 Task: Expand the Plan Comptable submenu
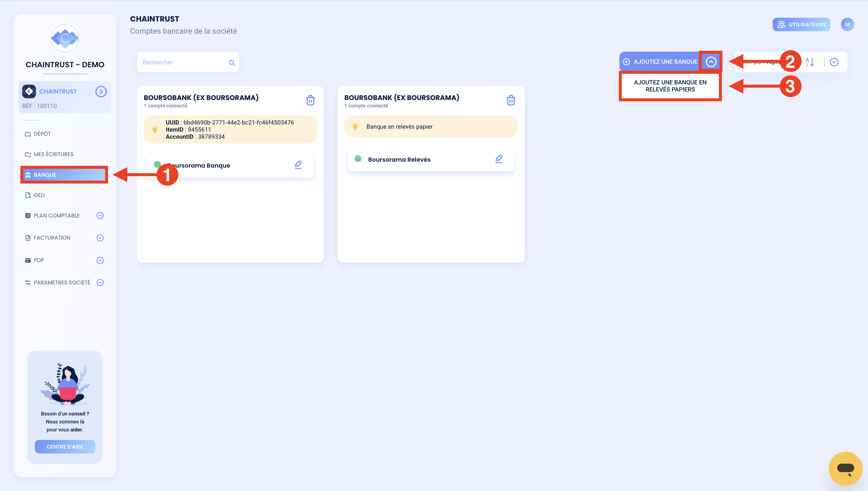pyautogui.click(x=100, y=215)
